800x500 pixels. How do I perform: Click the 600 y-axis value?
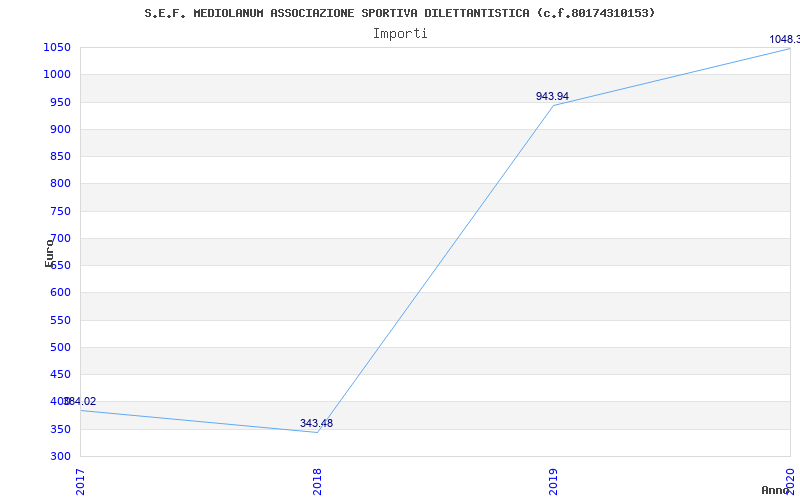60,293
